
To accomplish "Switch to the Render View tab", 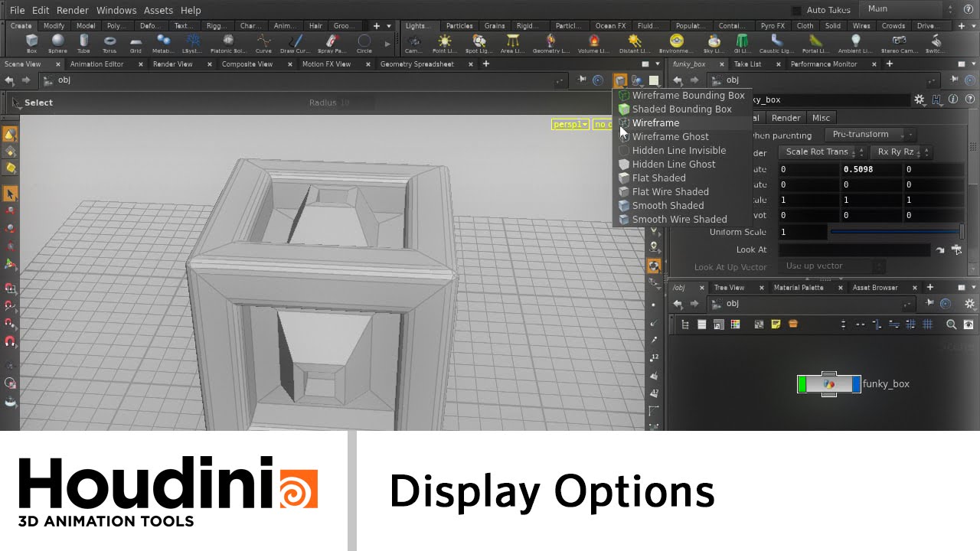I will [x=173, y=64].
